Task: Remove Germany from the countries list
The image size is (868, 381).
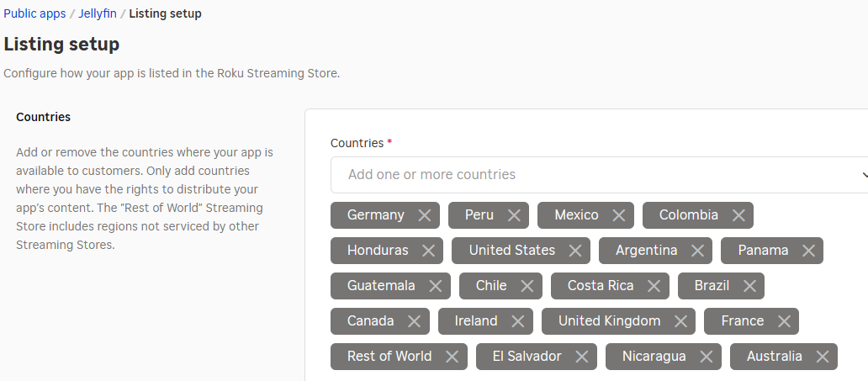Action: (x=424, y=215)
